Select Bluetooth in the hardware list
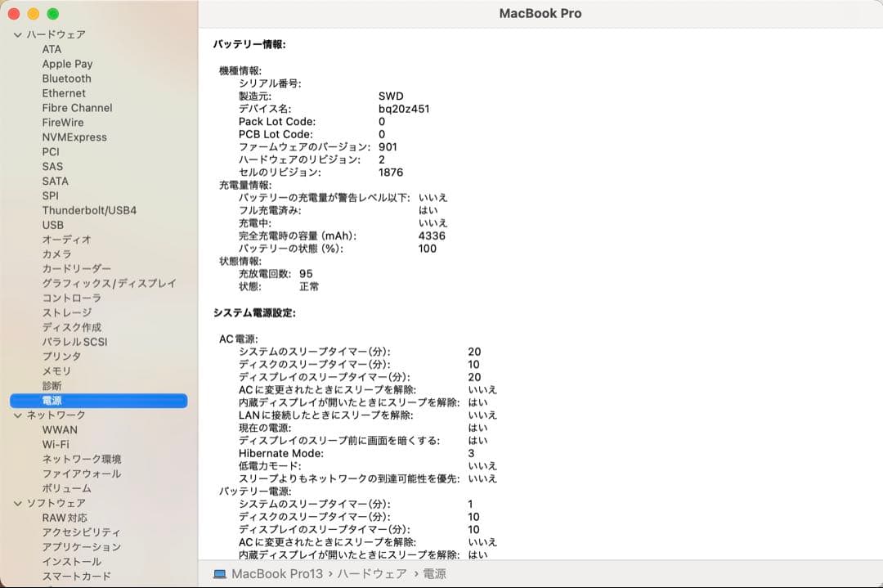This screenshot has width=883, height=588. pos(66,79)
